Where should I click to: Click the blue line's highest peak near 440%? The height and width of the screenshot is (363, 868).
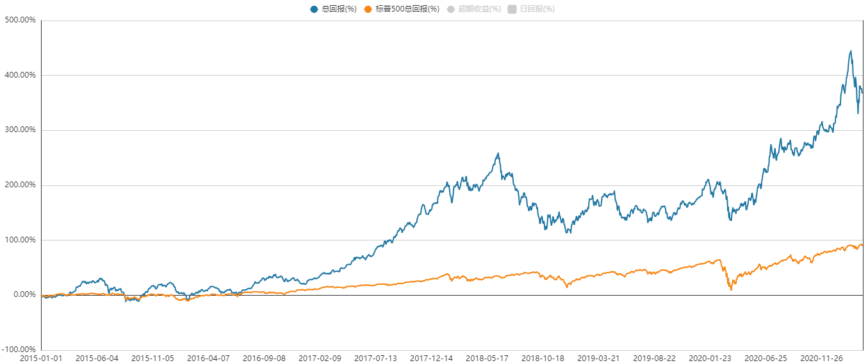click(851, 51)
